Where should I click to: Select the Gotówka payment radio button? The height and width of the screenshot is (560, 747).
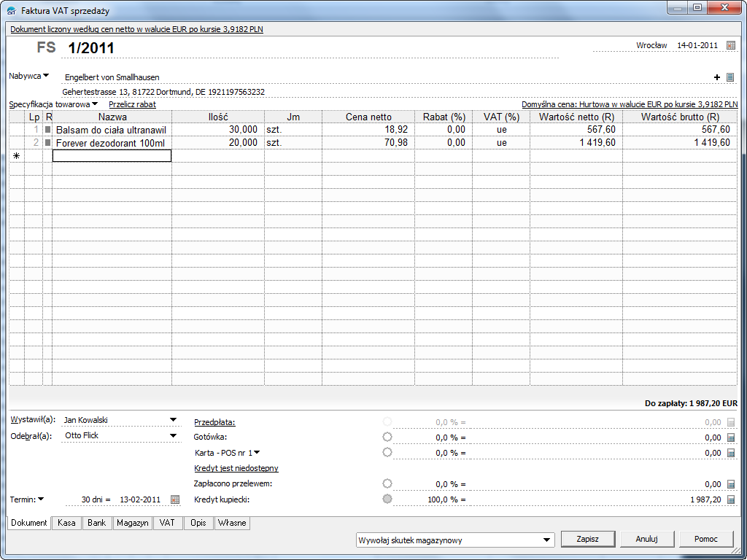(387, 437)
